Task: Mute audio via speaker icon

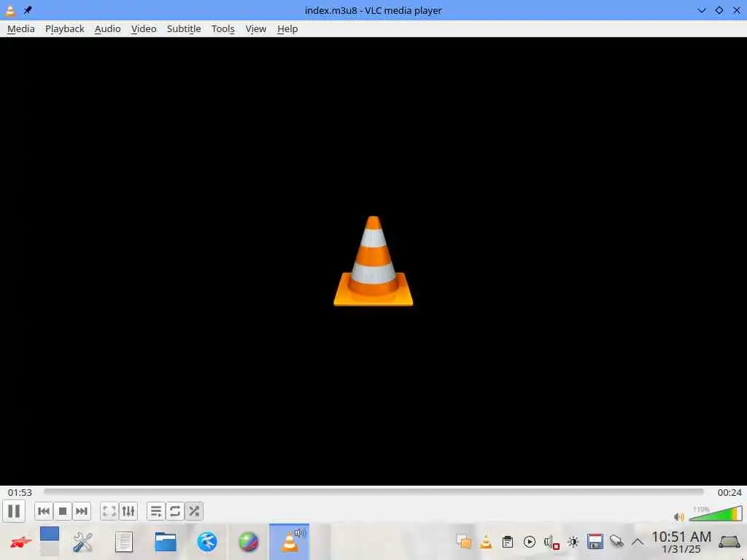Action: (679, 517)
